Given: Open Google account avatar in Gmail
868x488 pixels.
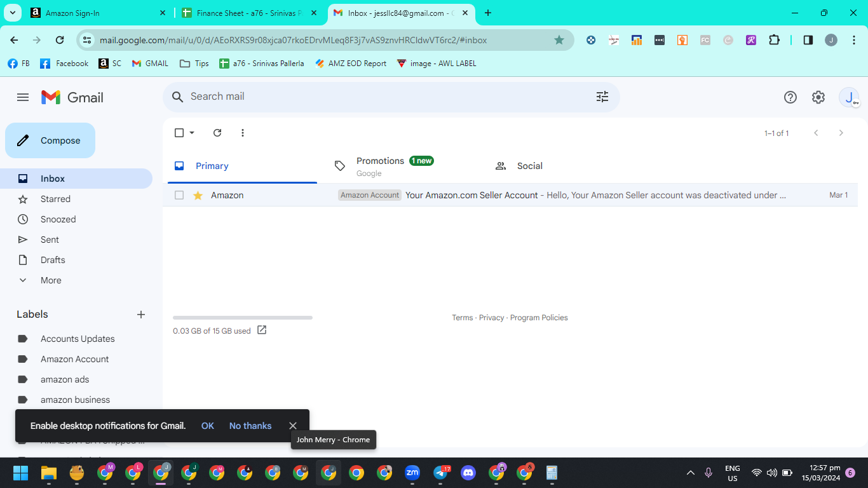Looking at the screenshot, I should click(849, 97).
